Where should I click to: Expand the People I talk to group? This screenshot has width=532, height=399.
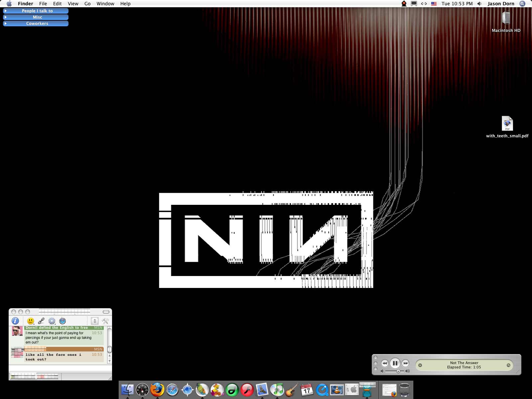pyautogui.click(x=5, y=11)
